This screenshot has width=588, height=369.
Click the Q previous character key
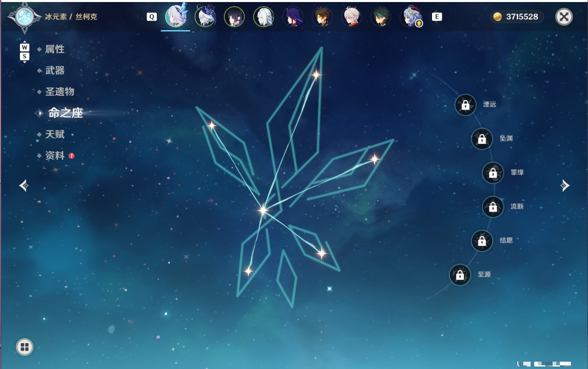tap(152, 17)
